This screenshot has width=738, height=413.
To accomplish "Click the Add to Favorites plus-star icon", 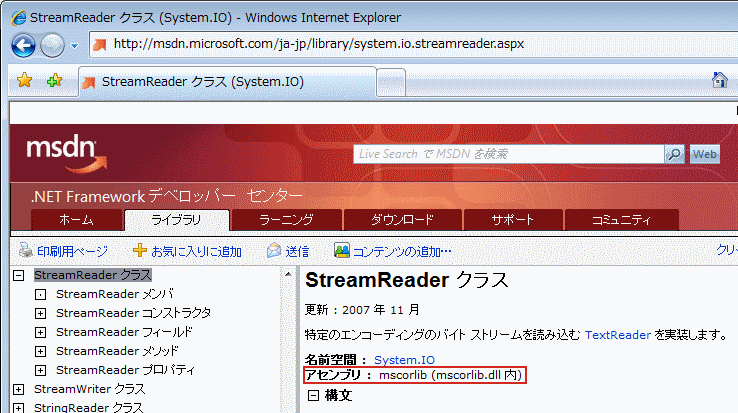I will tap(55, 81).
